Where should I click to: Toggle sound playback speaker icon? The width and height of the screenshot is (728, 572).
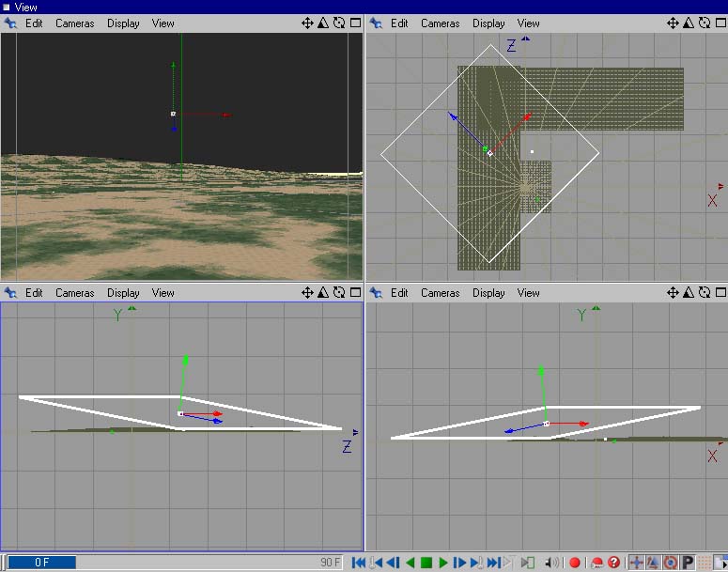tap(552, 563)
